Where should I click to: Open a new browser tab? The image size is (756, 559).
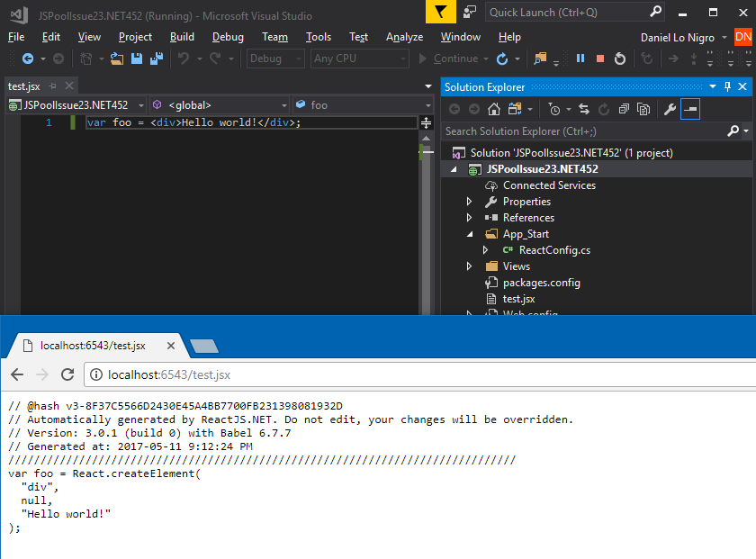tap(204, 346)
